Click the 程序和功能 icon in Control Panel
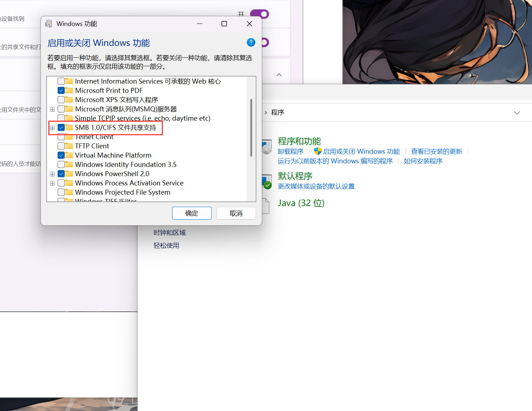Image resolution: width=532 pixels, height=411 pixels. [x=267, y=147]
